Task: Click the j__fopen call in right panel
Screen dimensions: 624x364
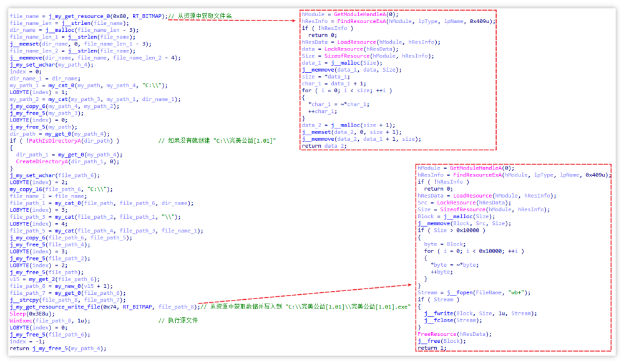Action: 459,291
